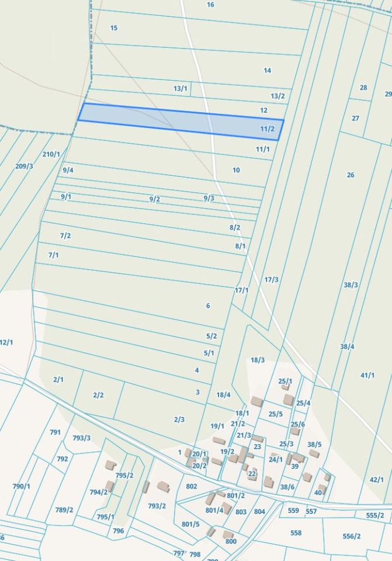The image size is (392, 561).
Task: Select parcel label 27
Action: click(x=355, y=119)
